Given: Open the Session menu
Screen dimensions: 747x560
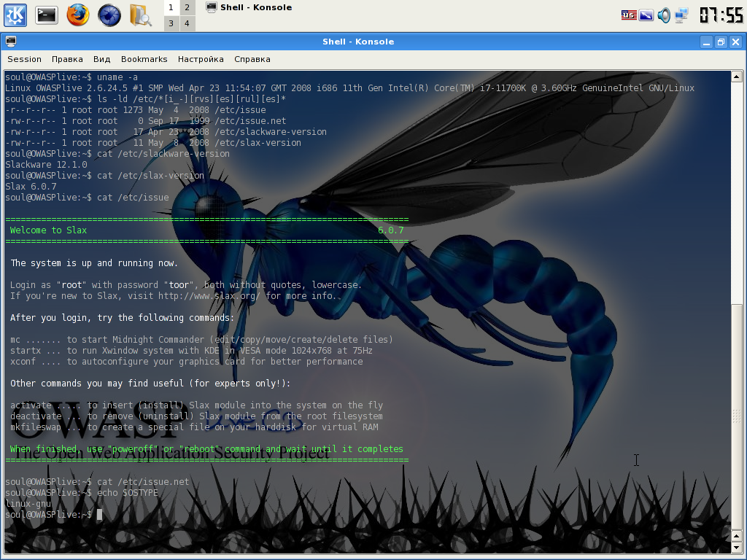Looking at the screenshot, I should [24, 59].
